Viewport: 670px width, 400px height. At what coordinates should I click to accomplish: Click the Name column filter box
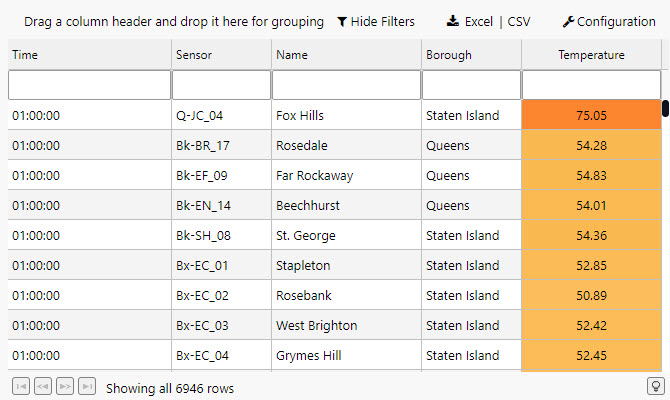345,85
